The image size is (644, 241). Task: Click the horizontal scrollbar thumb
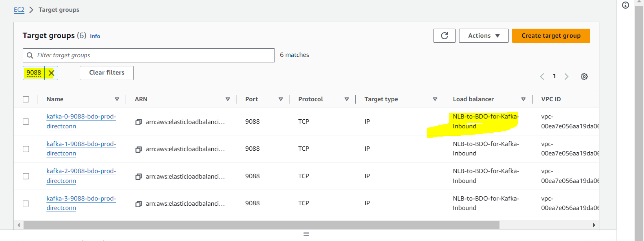pyautogui.click(x=262, y=225)
